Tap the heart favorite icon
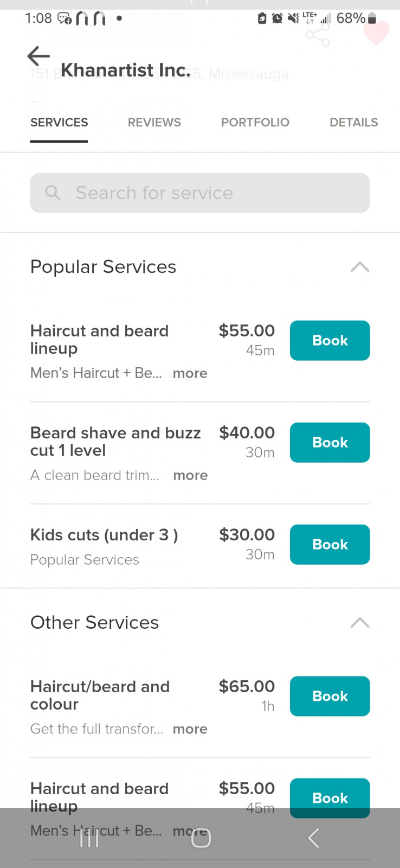 (x=376, y=33)
